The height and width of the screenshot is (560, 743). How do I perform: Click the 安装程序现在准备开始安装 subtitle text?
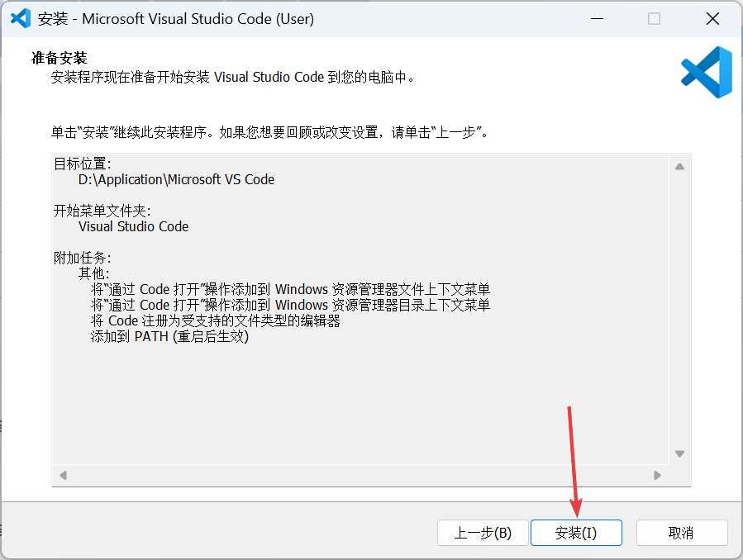(233, 77)
